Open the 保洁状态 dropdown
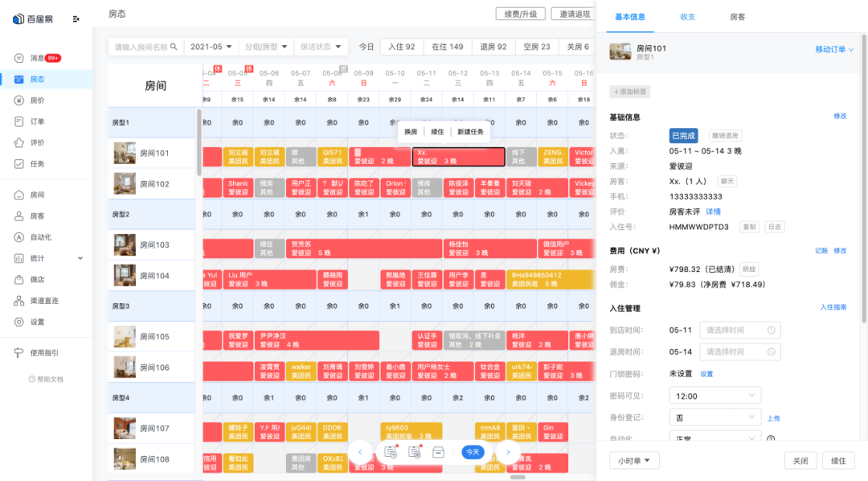Viewport: 868px width, 481px height. pyautogui.click(x=321, y=47)
